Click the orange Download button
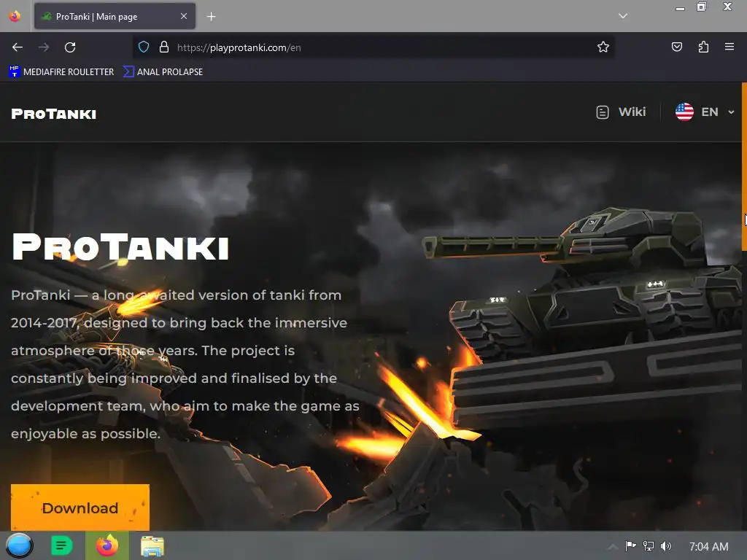This screenshot has width=747, height=560. [x=80, y=507]
